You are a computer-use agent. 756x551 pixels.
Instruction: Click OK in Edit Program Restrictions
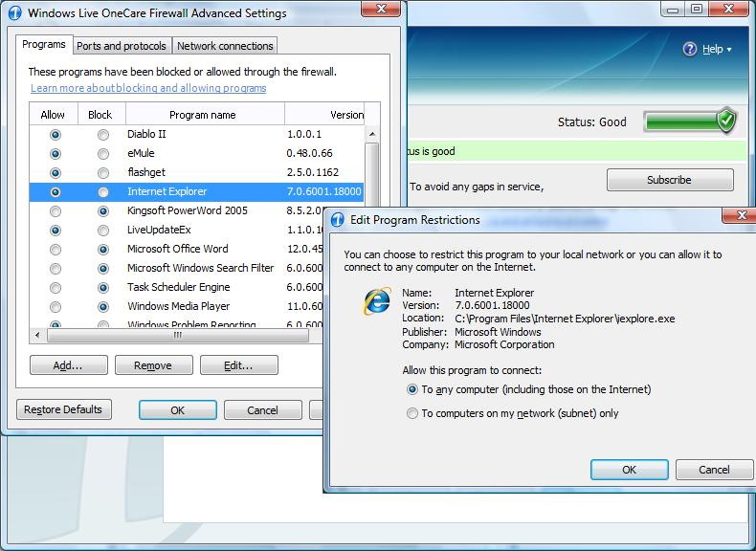click(x=629, y=470)
